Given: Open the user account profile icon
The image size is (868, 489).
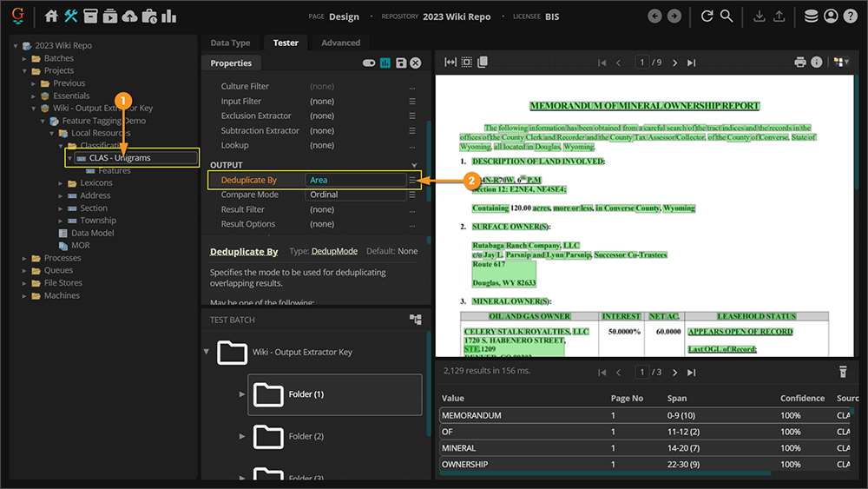Looking at the screenshot, I should (831, 17).
